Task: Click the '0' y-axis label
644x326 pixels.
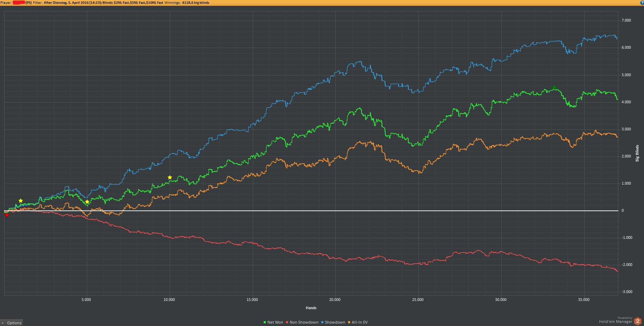Action: pos(623,210)
